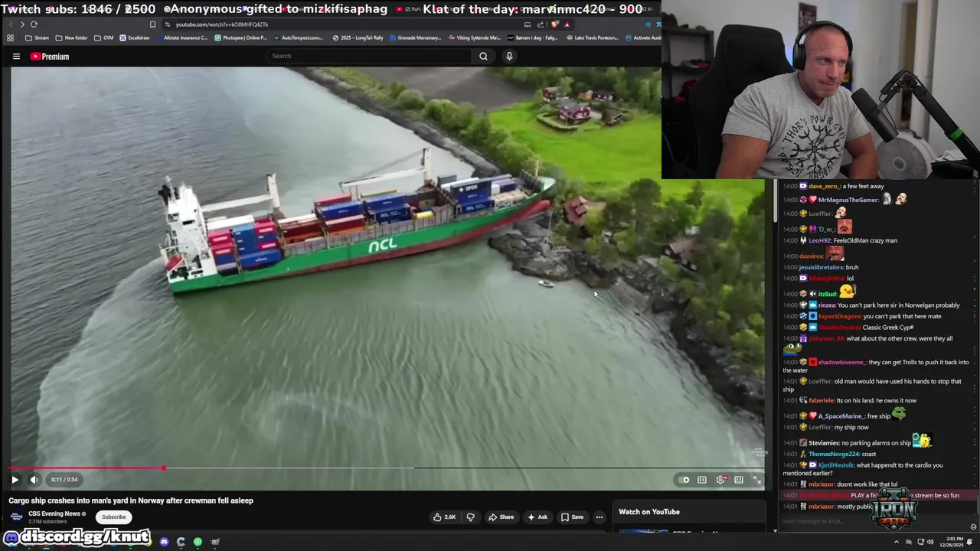The width and height of the screenshot is (980, 551).
Task: Dislike the video
Action: tap(471, 517)
